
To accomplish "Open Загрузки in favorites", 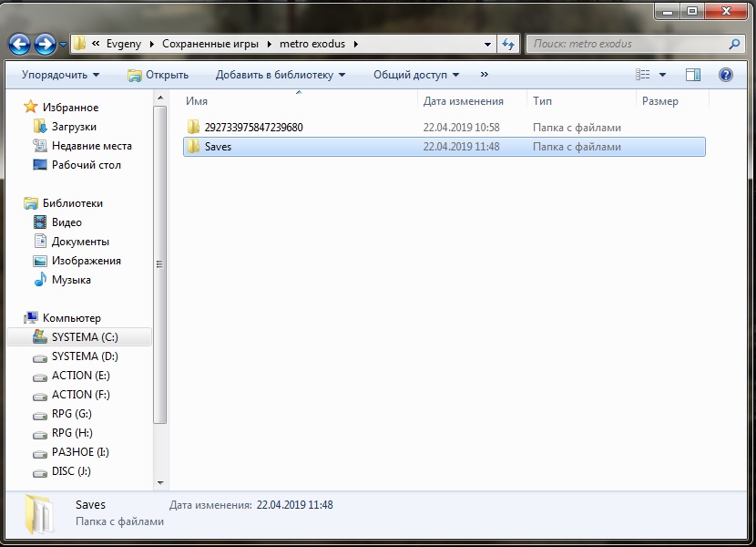I will 74,127.
